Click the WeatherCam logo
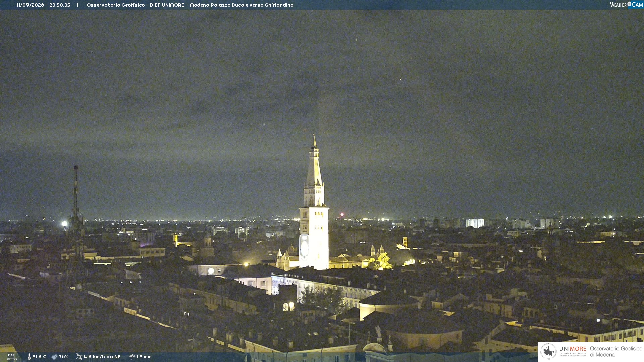Viewport: 644px width, 362px height. 626,4
